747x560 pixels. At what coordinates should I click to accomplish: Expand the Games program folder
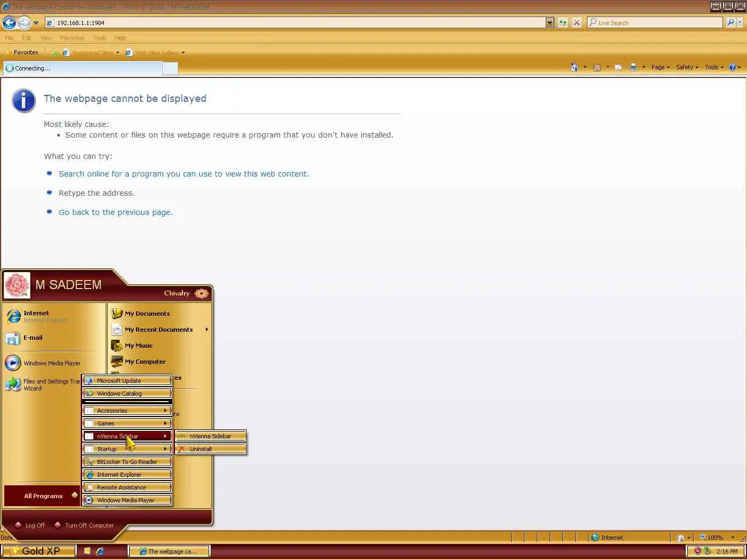[x=127, y=423]
